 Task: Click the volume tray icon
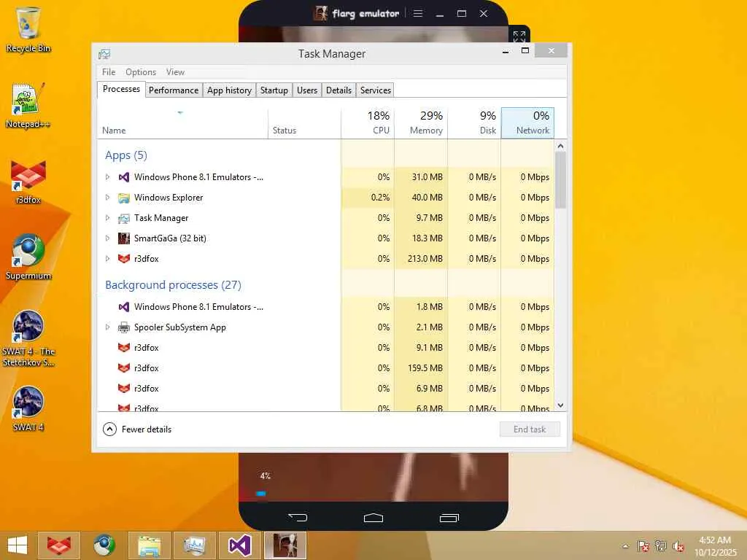pyautogui.click(x=678, y=545)
